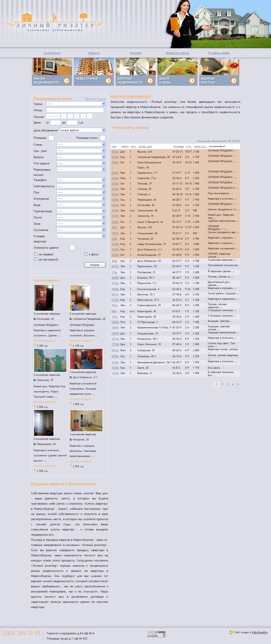
Task: Click the mail.ru rating counter icon
Action: [156, 634]
